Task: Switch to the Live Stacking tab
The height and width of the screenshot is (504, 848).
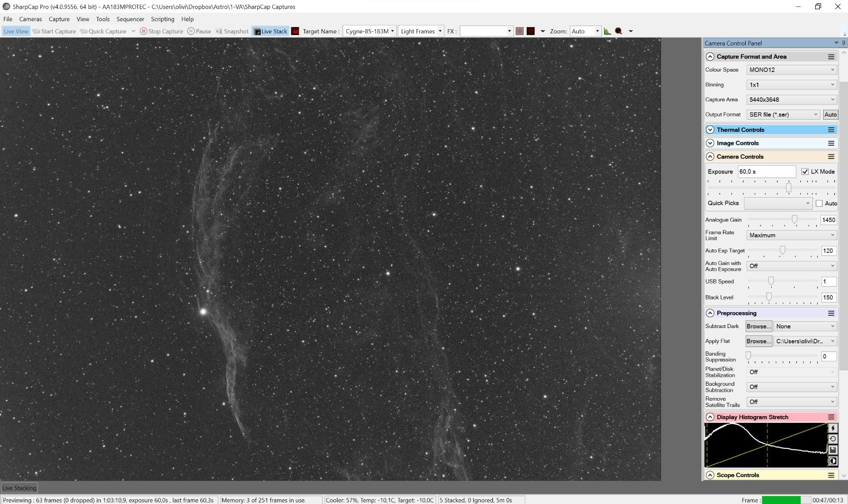Action: (19, 488)
